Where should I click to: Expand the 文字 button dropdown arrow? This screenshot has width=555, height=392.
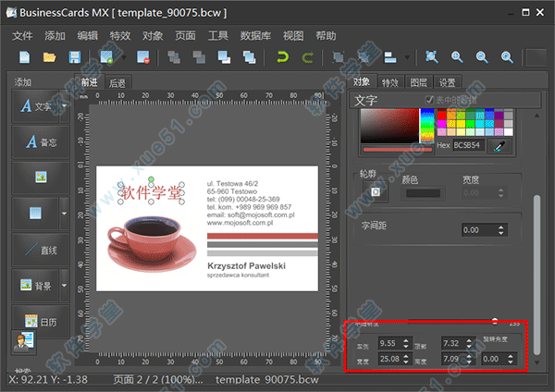[64, 105]
